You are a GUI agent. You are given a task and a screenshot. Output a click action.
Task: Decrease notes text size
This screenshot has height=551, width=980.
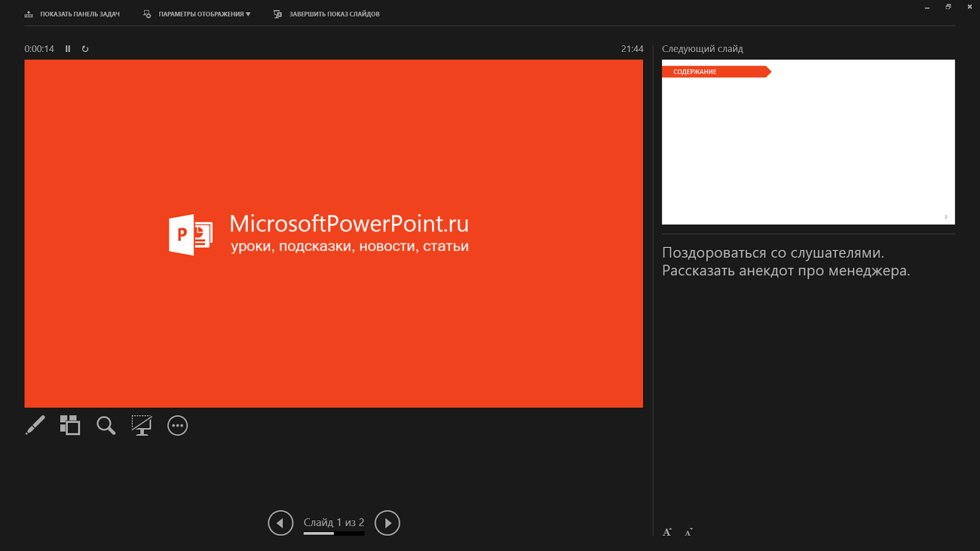tap(687, 531)
